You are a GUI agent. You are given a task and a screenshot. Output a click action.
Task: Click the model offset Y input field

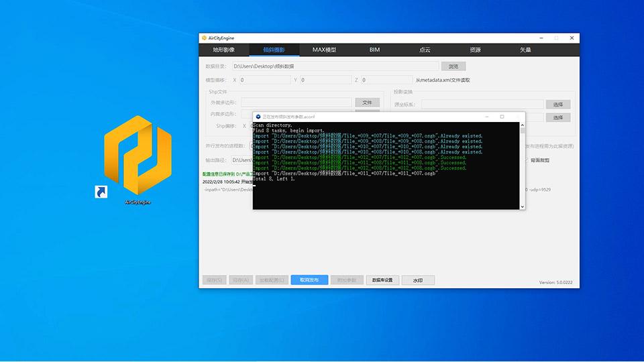(x=326, y=80)
